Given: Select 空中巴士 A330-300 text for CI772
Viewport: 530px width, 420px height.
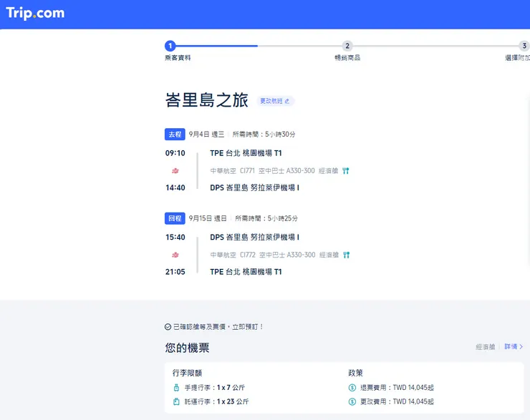Looking at the screenshot, I should click(287, 255).
